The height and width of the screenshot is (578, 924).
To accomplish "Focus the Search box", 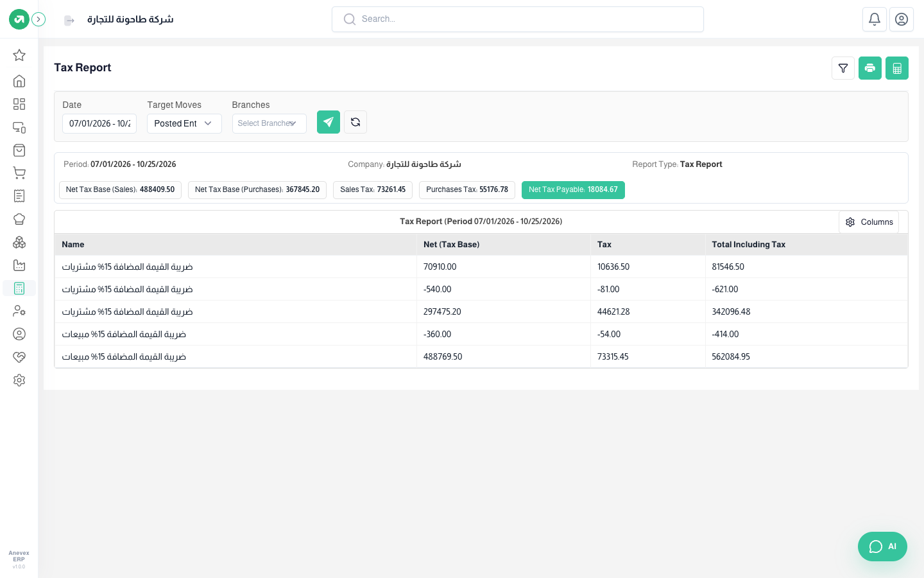I will pos(518,19).
